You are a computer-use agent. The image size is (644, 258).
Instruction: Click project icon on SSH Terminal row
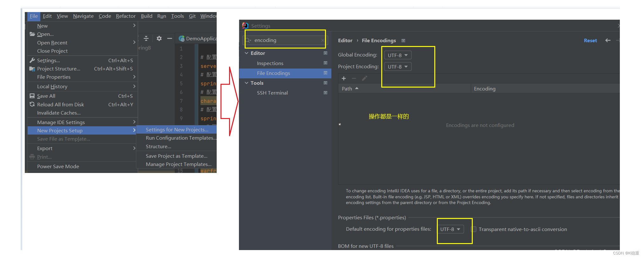point(326,93)
